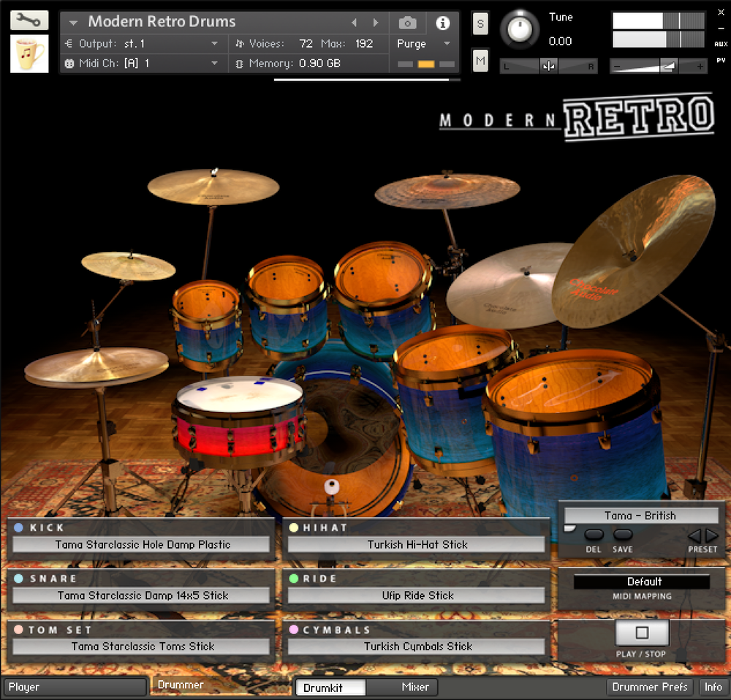Open the Hihat selector Turkish Hi-Hat Stick
This screenshot has height=700, width=731.
417,544
